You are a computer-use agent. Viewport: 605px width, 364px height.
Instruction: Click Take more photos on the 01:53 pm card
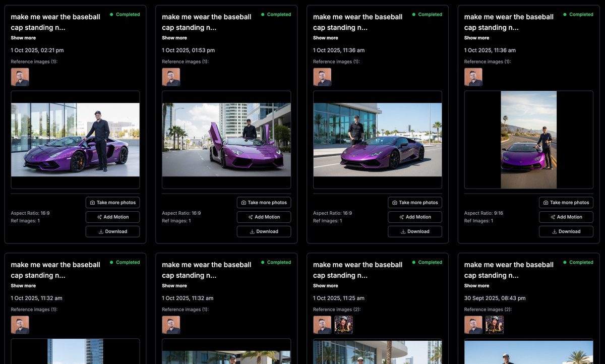264,203
